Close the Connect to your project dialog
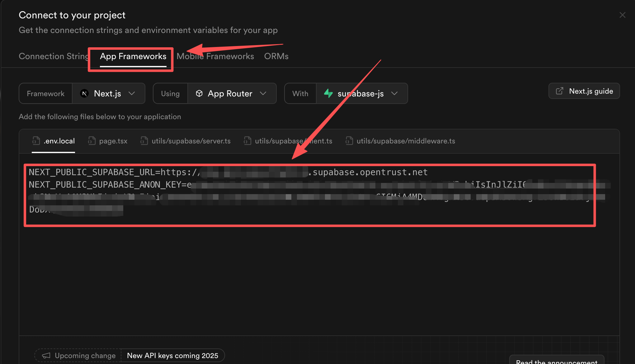The width and height of the screenshot is (635, 364). click(x=622, y=15)
